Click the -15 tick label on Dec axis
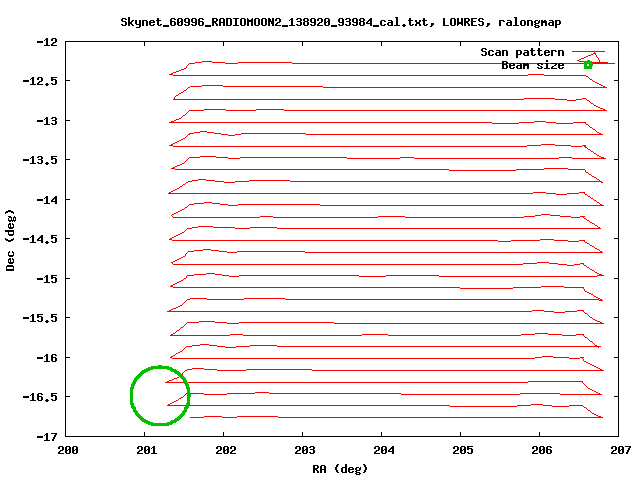 coord(47,279)
